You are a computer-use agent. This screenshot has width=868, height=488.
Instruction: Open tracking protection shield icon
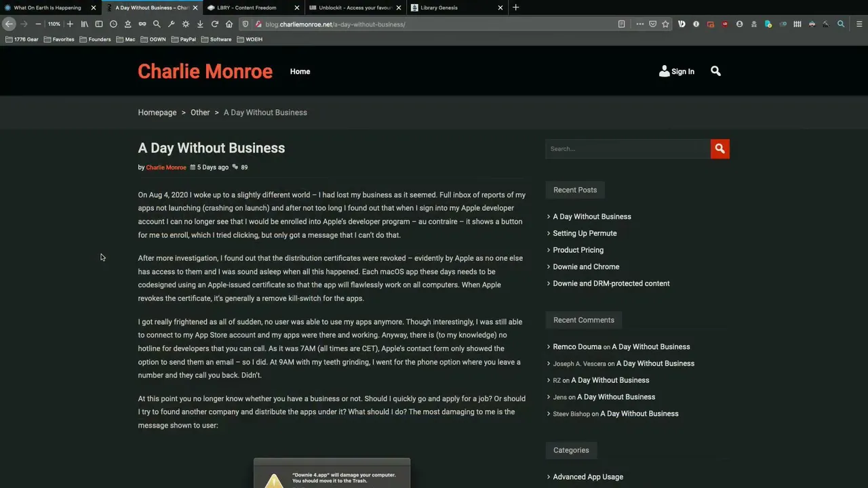pos(245,24)
